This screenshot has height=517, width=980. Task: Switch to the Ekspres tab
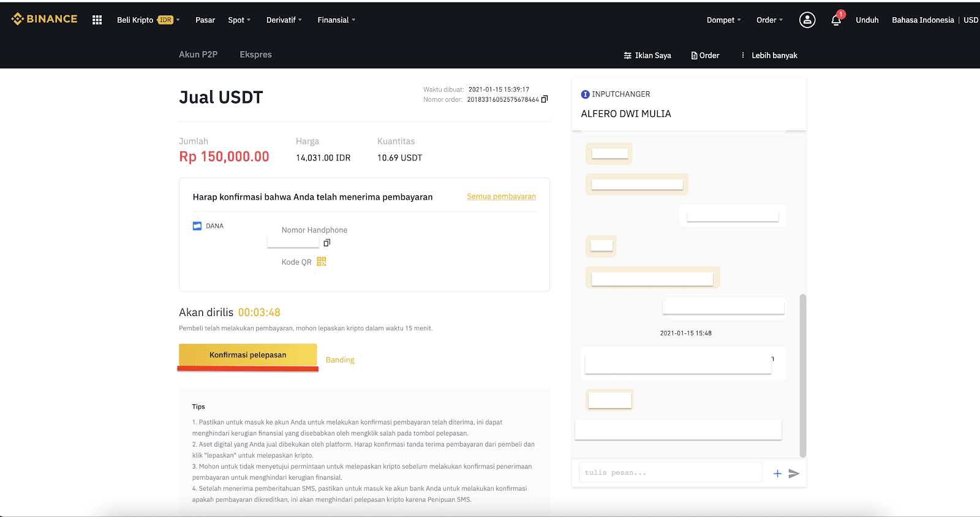[x=256, y=55]
